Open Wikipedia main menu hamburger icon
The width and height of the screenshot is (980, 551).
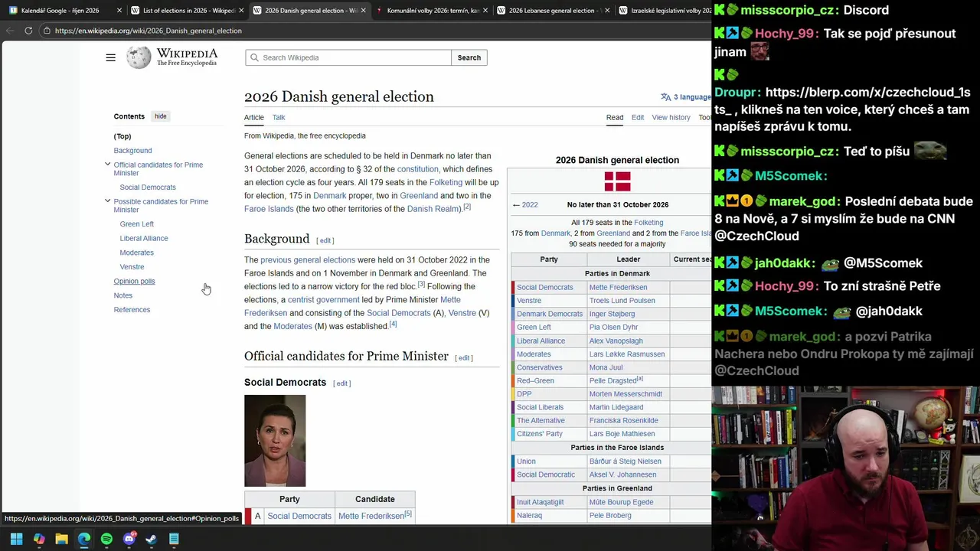click(111, 57)
